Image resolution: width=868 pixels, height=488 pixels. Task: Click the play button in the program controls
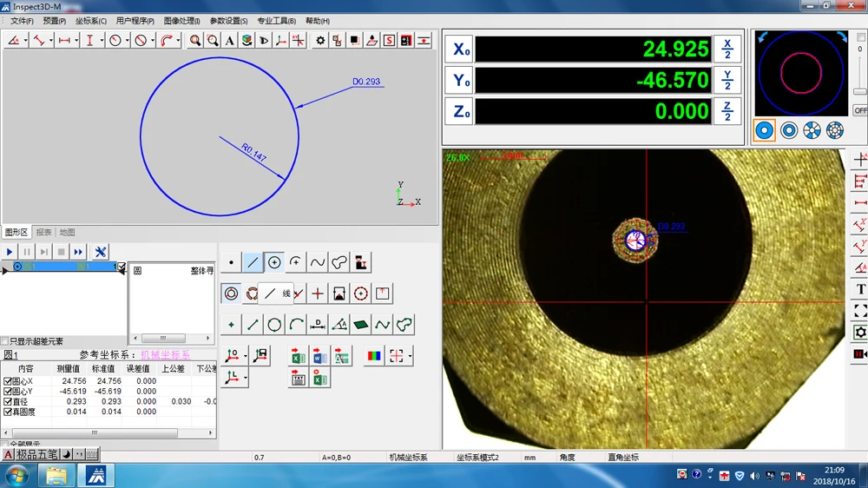10,252
